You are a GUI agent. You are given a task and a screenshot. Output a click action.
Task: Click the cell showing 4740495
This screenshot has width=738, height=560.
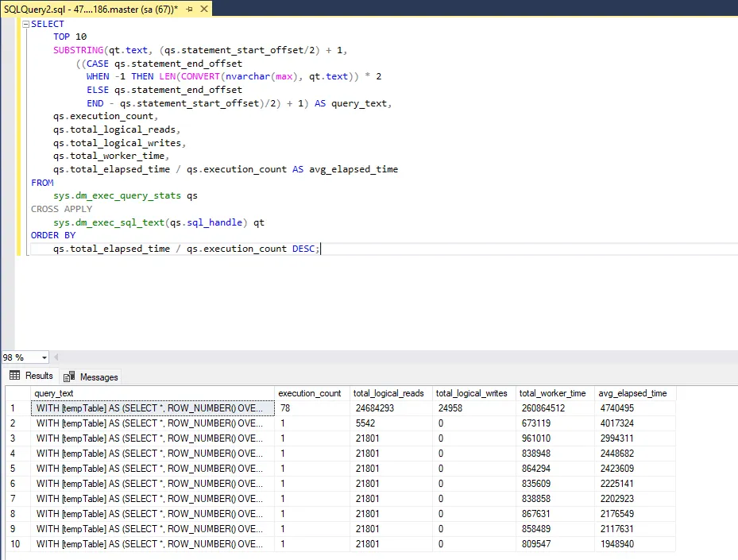(x=616, y=408)
